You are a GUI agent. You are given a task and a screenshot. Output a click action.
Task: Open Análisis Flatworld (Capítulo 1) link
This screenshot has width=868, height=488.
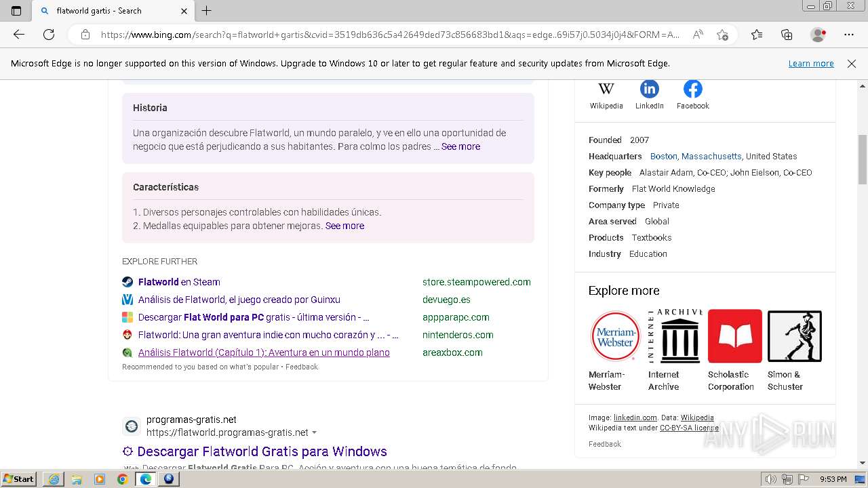pyautogui.click(x=264, y=352)
